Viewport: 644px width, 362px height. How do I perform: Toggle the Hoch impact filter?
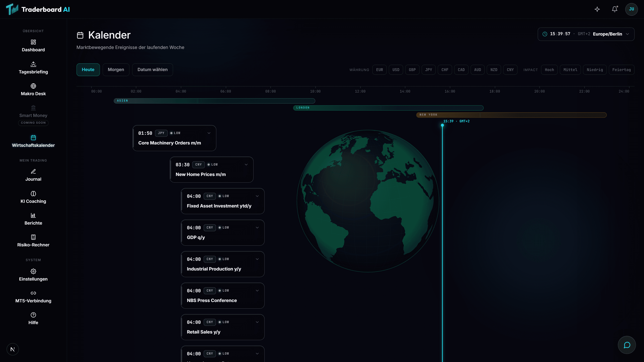coord(549,70)
